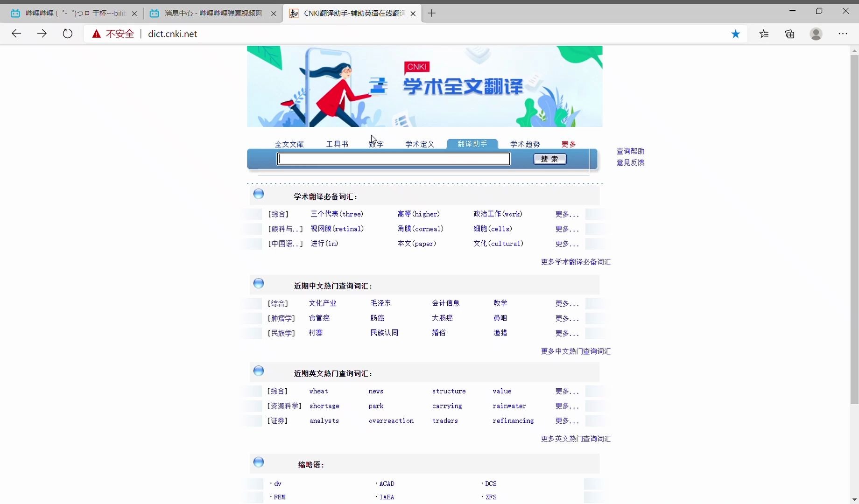Click 更多 in the 资源科学 row
Viewport: 859px width, 504px height.
coord(567,406)
